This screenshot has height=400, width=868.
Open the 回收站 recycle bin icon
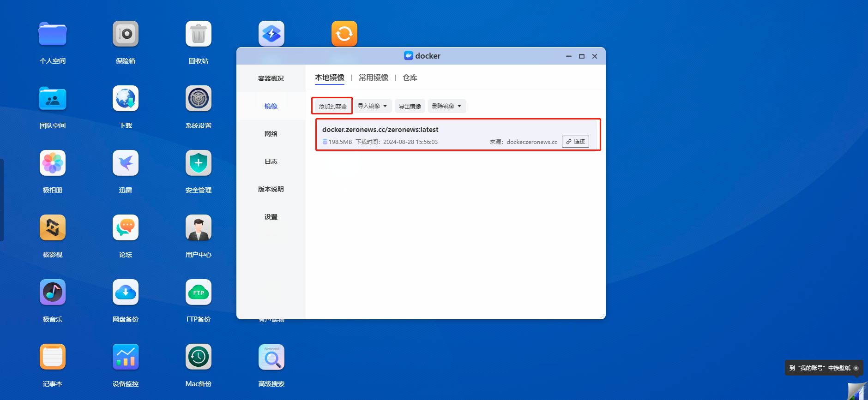point(199,34)
